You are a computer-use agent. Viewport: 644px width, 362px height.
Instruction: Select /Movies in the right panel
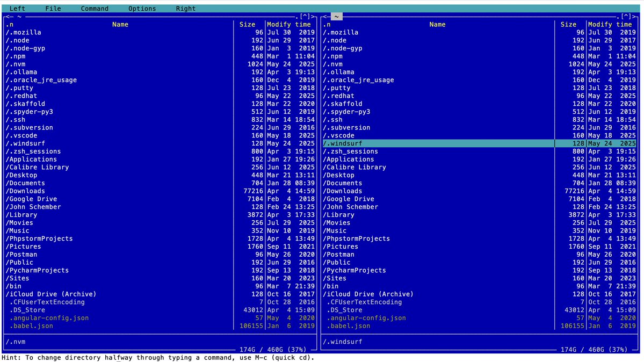pyautogui.click(x=479, y=223)
